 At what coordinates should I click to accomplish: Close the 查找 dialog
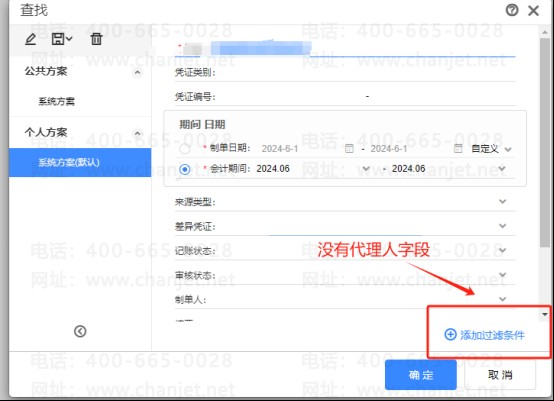(534, 11)
